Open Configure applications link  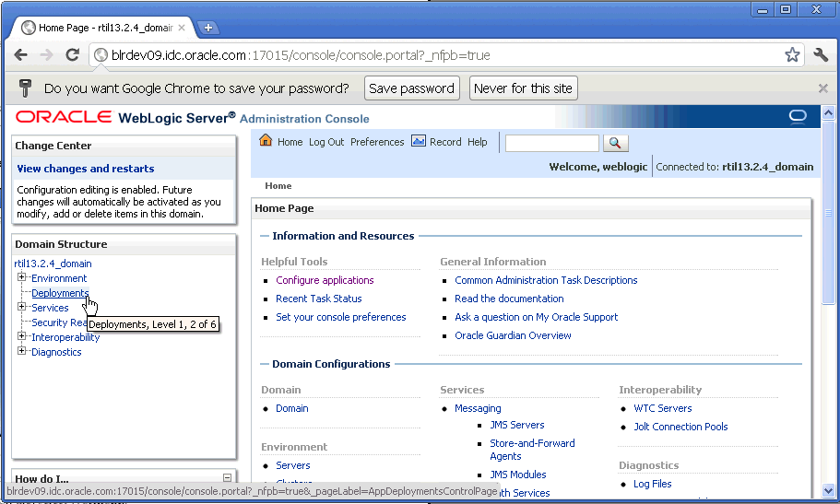coord(325,280)
